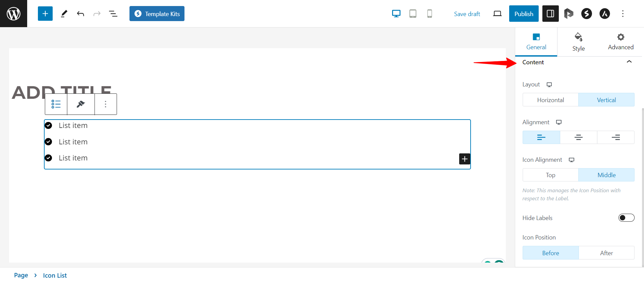Viewport: 644px width, 283px height.
Task: Add list item with black plus button
Action: (465, 159)
